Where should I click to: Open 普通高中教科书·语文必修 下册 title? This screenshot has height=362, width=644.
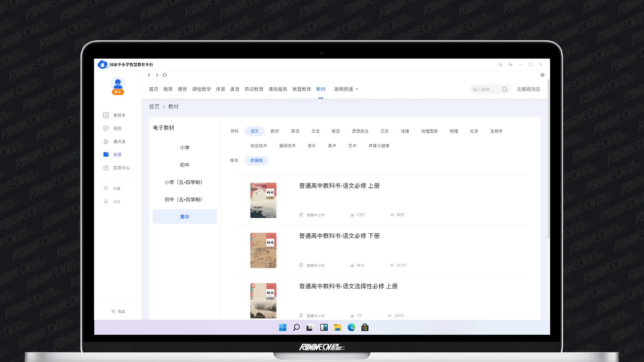point(339,236)
